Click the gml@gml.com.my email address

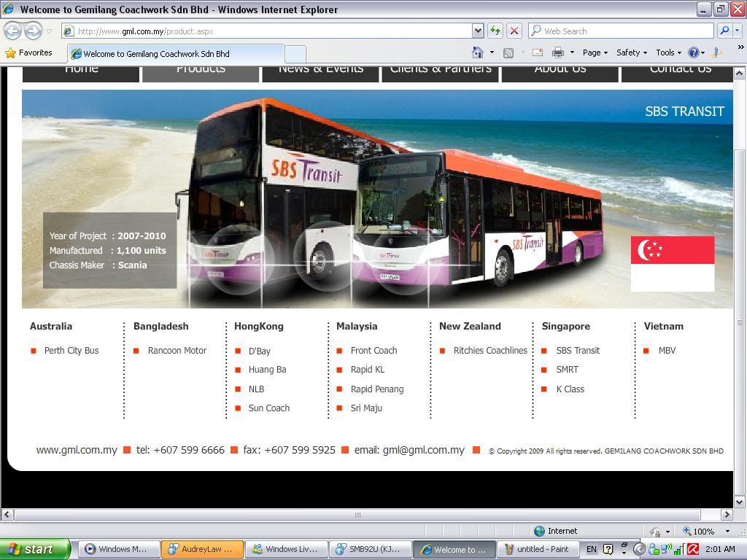point(424,450)
